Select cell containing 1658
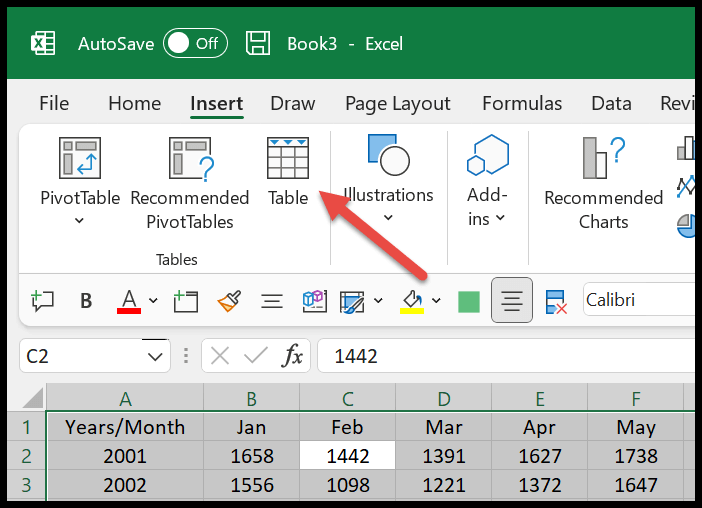 pyautogui.click(x=251, y=456)
